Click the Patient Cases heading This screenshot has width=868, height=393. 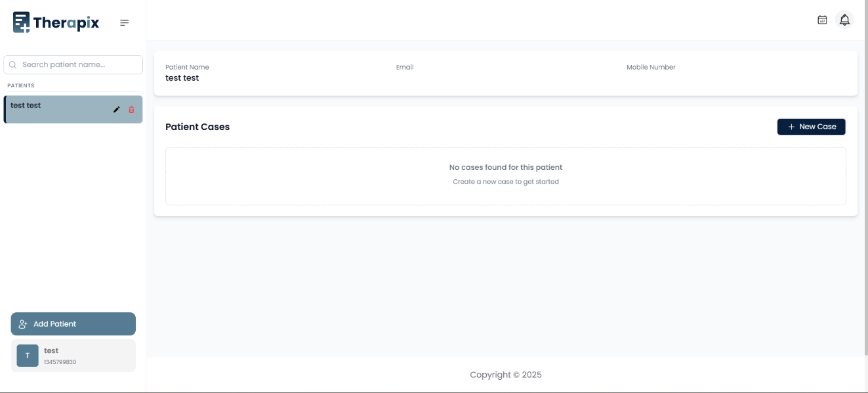click(x=197, y=127)
